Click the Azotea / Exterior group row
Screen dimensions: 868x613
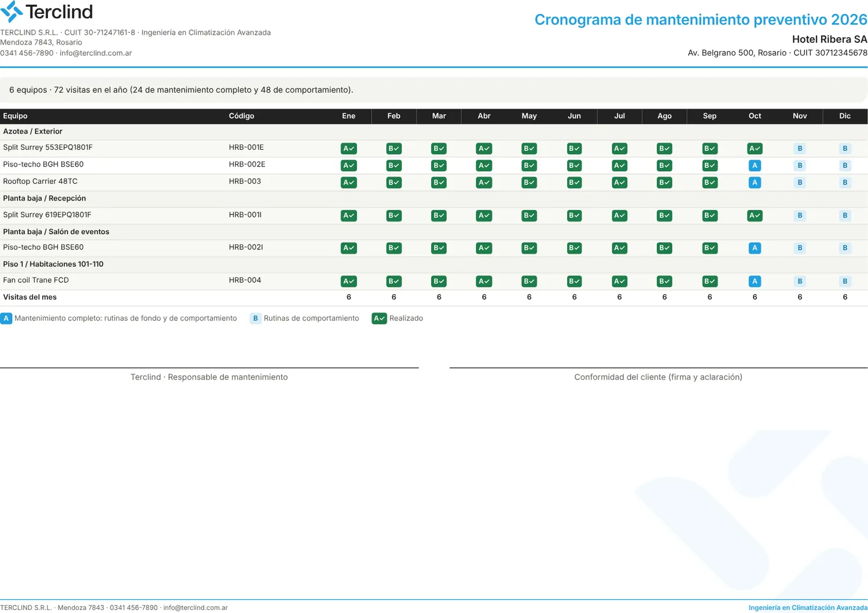(x=434, y=132)
